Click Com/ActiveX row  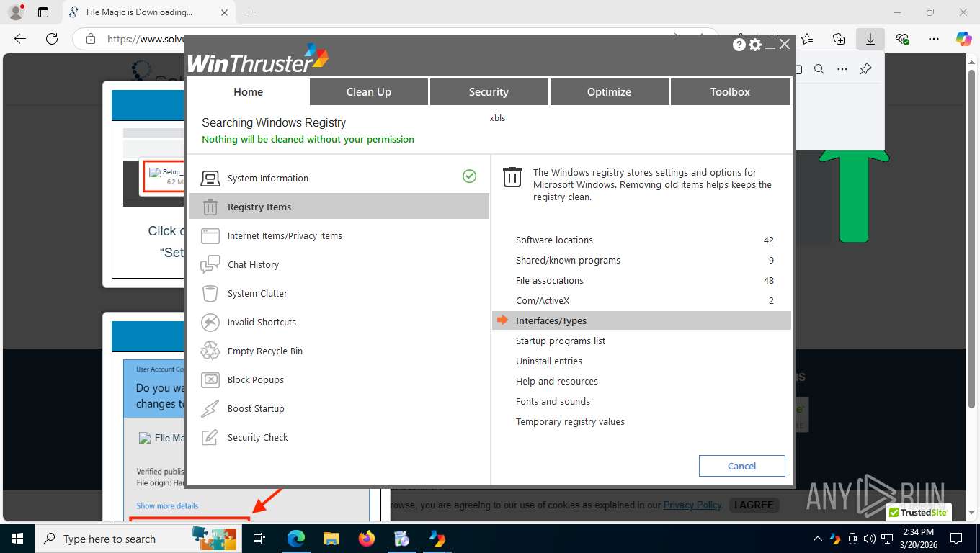[x=641, y=300]
